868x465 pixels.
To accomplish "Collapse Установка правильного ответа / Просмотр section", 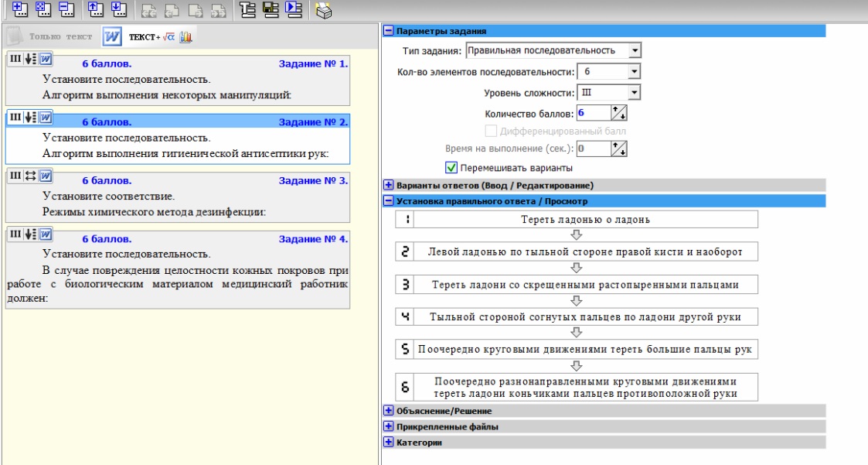I will [x=389, y=201].
